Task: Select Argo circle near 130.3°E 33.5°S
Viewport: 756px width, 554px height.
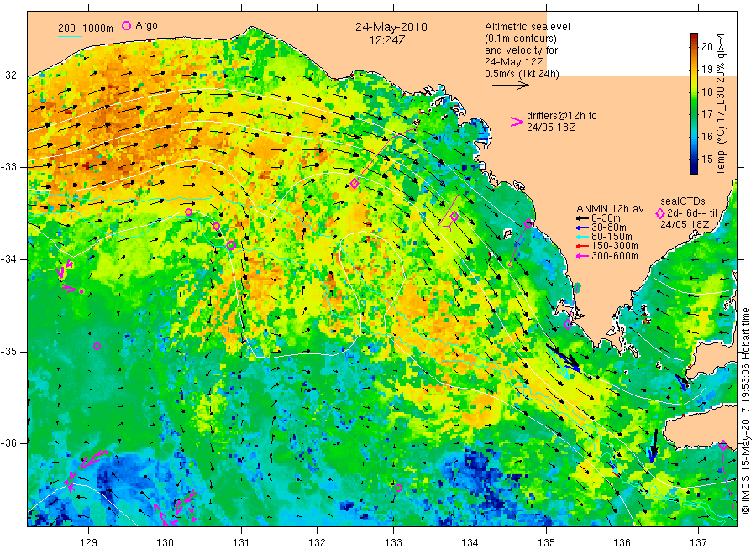Action: [x=188, y=212]
